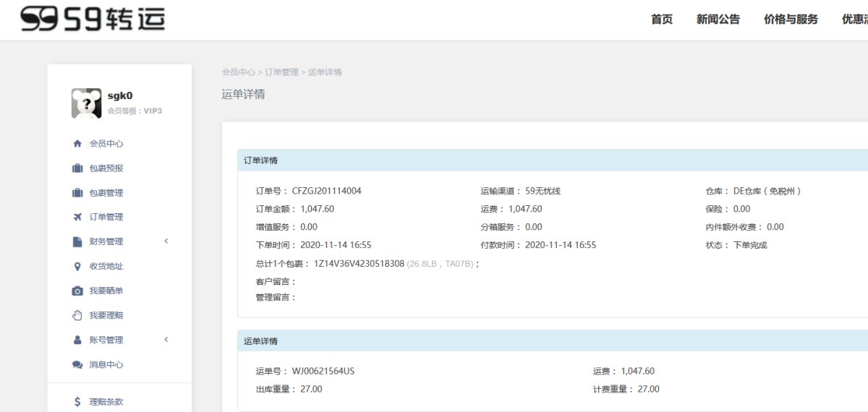
Task: Click the airplane icon beside 订单管理
Action: (x=77, y=217)
